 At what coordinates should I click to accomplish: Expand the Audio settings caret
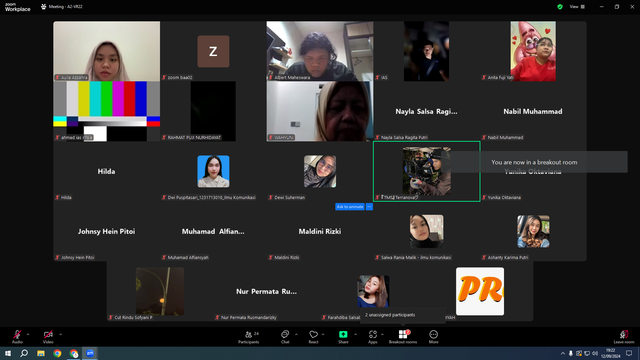click(28, 334)
